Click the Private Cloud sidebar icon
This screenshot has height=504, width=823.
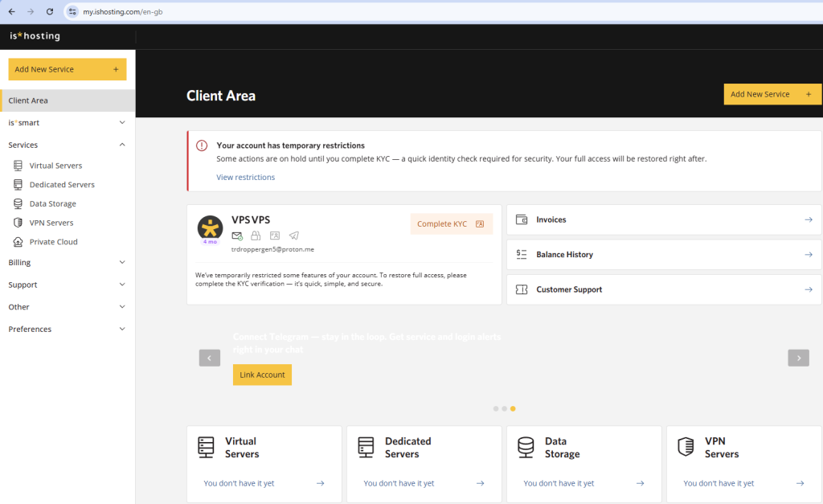[18, 242]
